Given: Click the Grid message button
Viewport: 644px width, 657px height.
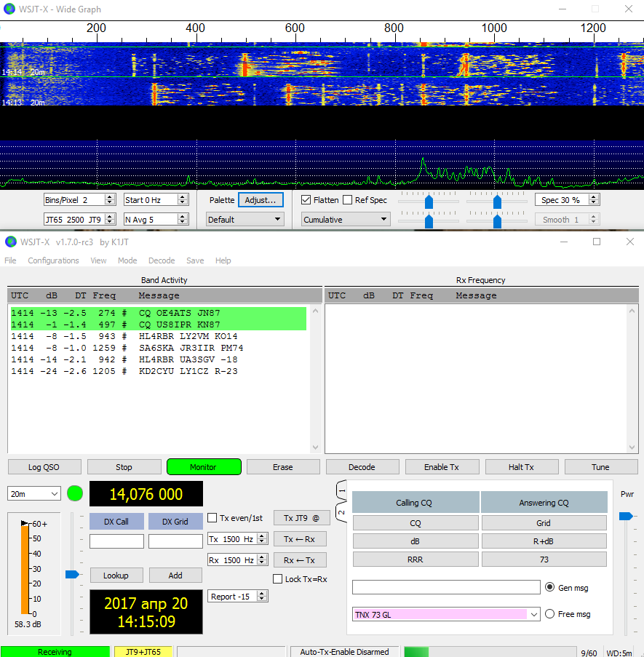Looking at the screenshot, I should [544, 523].
